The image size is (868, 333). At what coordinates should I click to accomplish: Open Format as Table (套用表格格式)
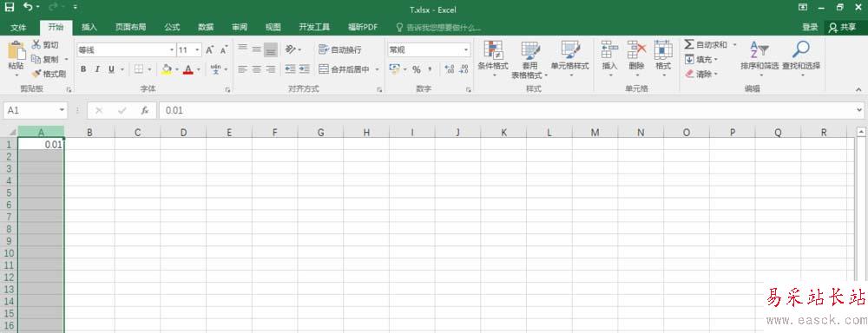pyautogui.click(x=529, y=60)
